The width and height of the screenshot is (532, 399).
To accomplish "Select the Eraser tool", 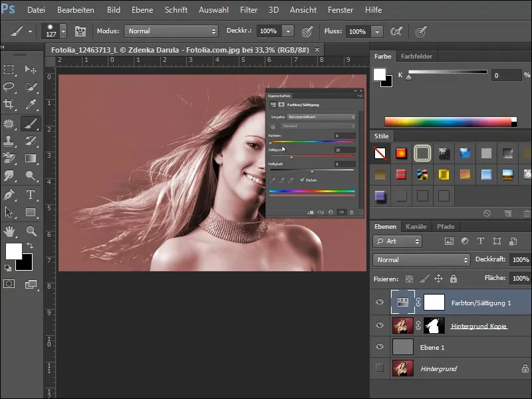I will pyautogui.click(x=9, y=158).
